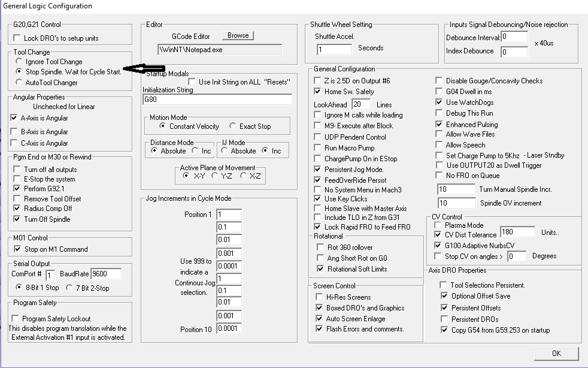Viewport: 588px width, 368px height.
Task: Uncheck A-Axis is Angular
Action: point(14,117)
